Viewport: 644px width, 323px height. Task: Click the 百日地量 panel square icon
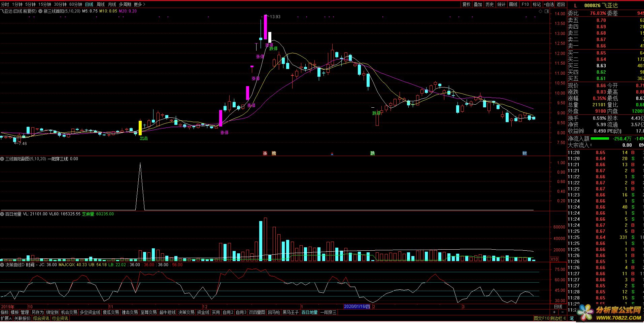[2, 214]
